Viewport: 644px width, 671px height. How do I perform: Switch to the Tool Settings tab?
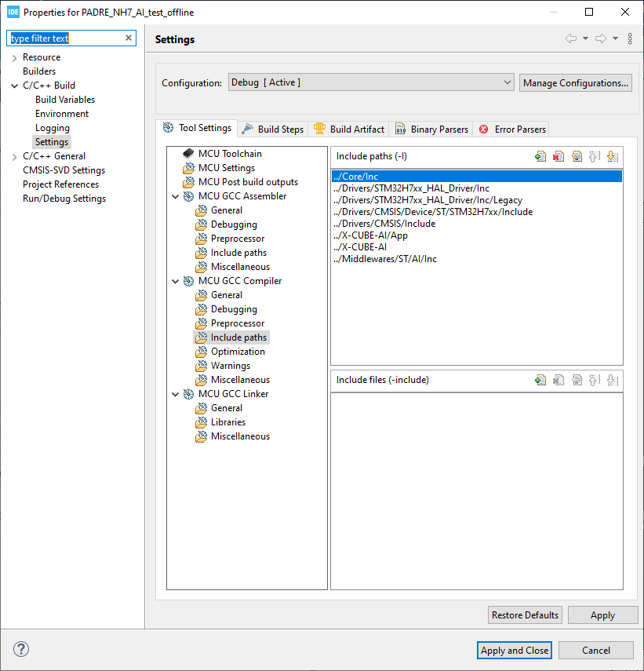[x=197, y=128]
